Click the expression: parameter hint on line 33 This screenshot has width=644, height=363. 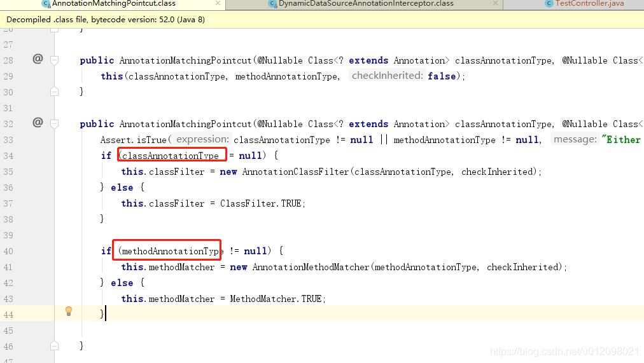coord(202,139)
